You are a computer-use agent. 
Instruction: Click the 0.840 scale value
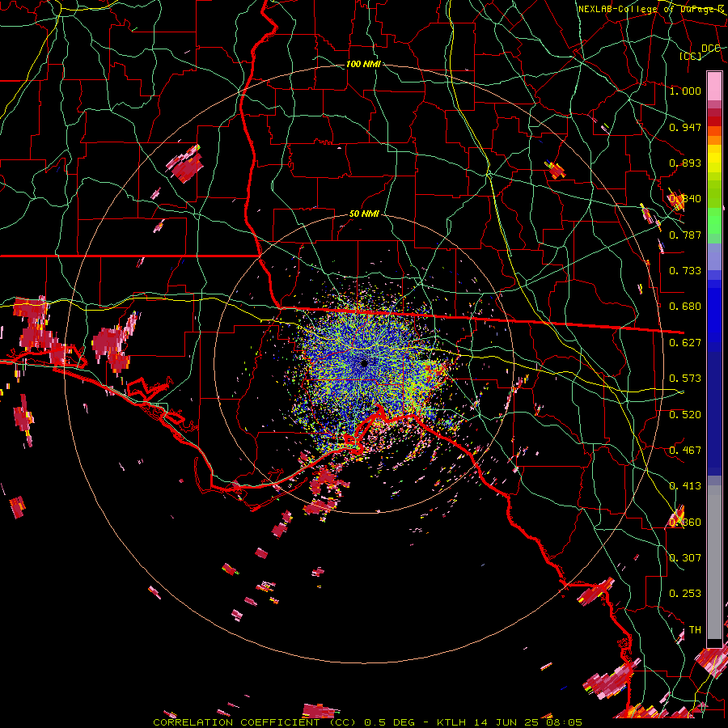point(685,199)
